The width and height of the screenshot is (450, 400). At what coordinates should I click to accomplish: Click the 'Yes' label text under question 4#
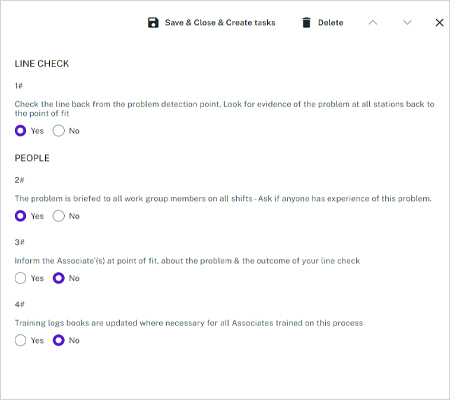[x=37, y=341]
